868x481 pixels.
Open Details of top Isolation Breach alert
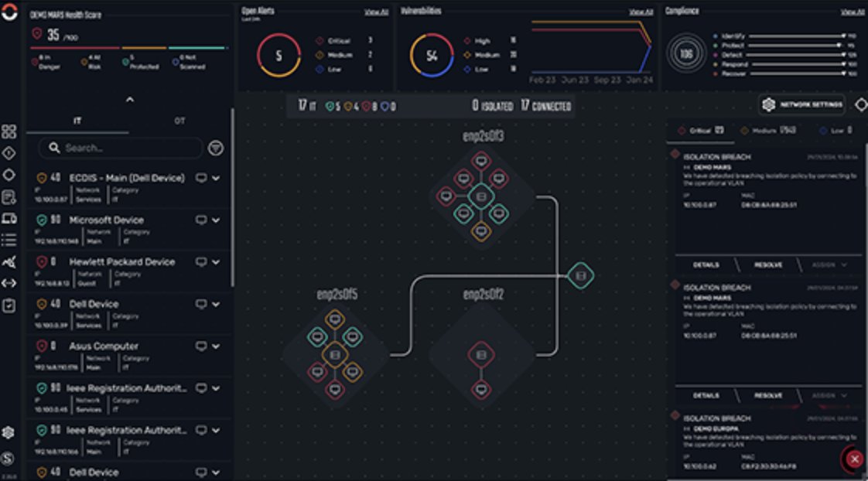tap(706, 265)
